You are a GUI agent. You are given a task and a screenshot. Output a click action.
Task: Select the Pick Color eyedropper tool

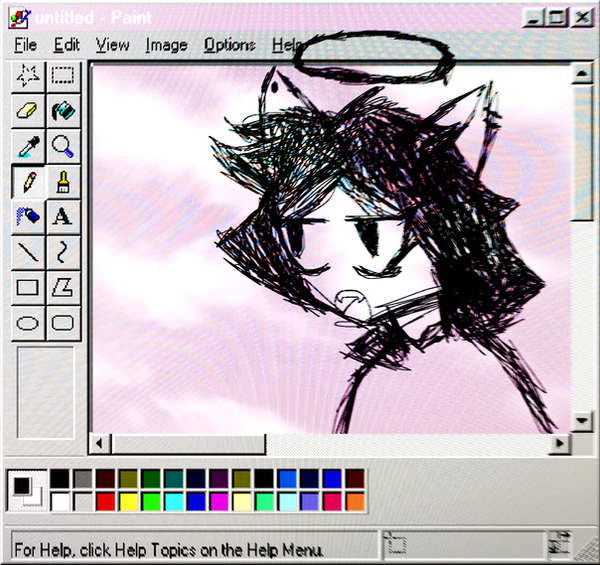[x=28, y=146]
